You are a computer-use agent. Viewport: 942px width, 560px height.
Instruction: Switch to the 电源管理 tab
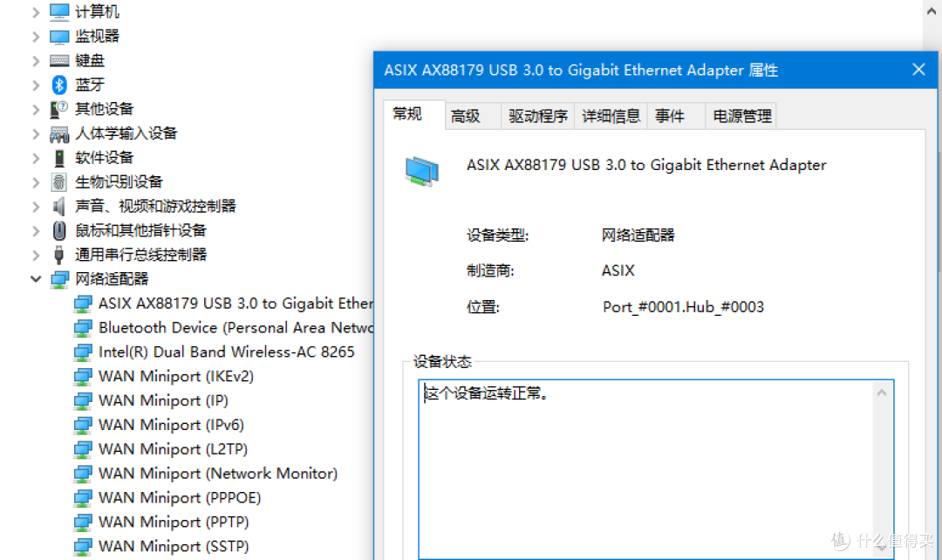[741, 116]
